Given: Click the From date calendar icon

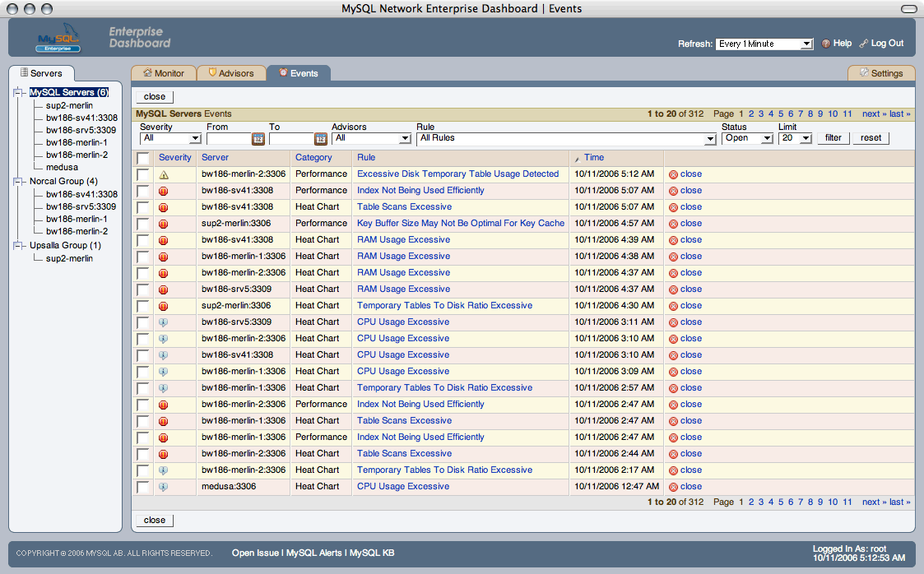Looking at the screenshot, I should pos(258,139).
